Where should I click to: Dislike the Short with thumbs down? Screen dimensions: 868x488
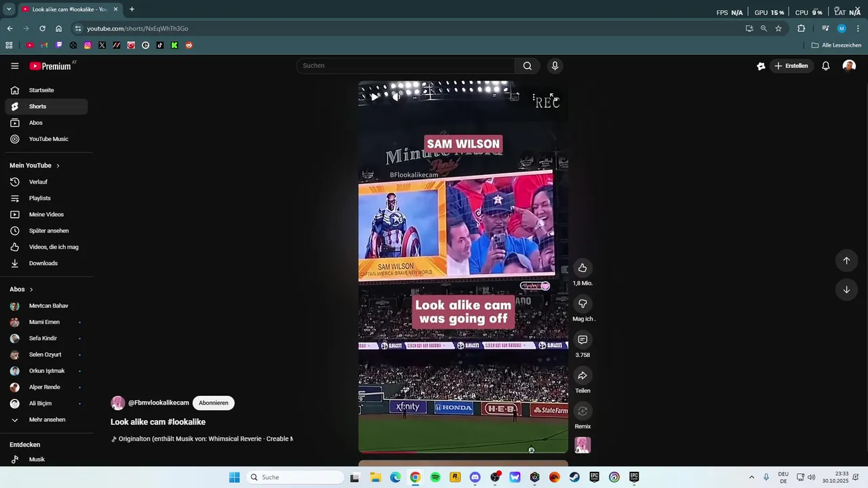coord(583,304)
